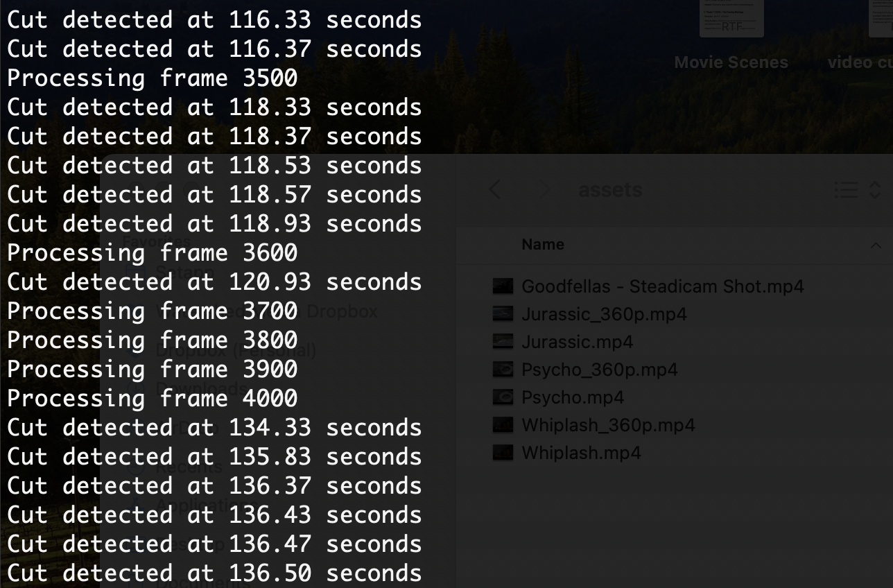Open the list view options icon in Finder
The height and width of the screenshot is (588, 893).
point(845,190)
